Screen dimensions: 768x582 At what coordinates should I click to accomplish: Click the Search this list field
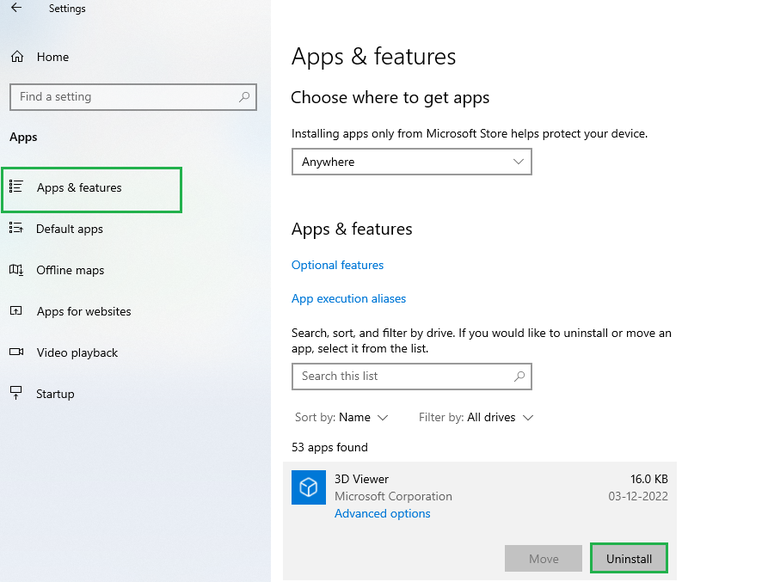click(x=400, y=376)
